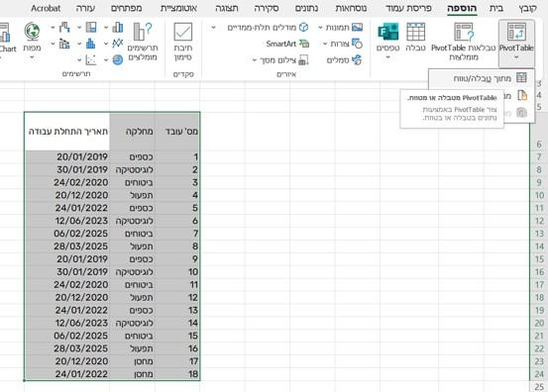
Task: Choose מתוך טבלה/טווח from PivotTable menu
Action: 482,78
